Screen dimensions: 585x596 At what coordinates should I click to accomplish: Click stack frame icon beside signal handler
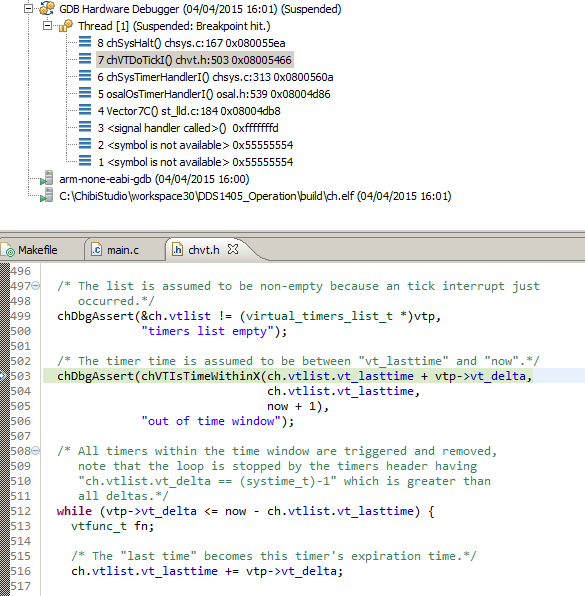pos(85,127)
